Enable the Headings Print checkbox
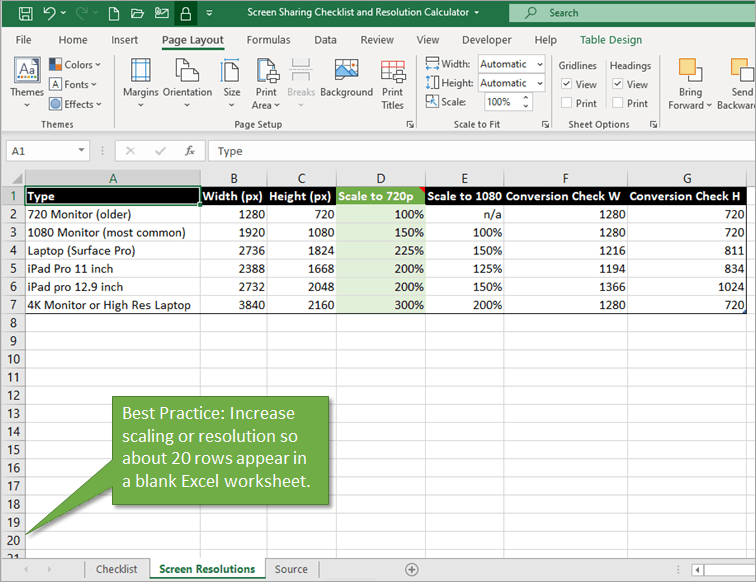The width and height of the screenshot is (756, 582). point(618,103)
